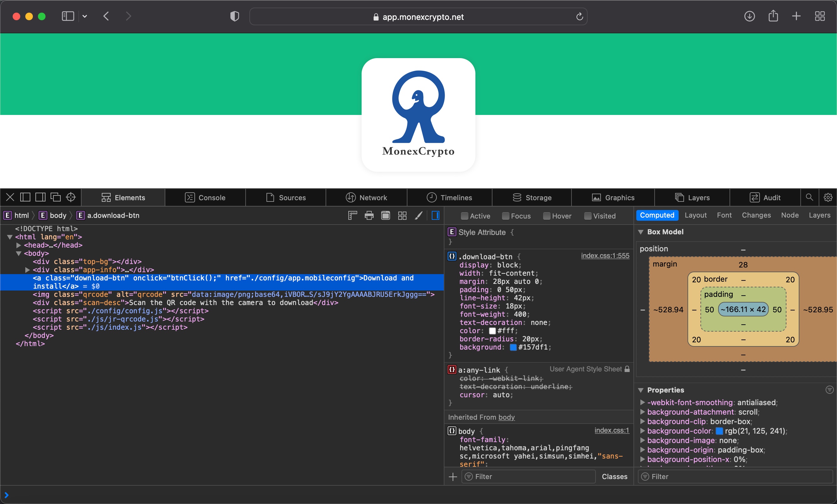Add a new style rule
This screenshot has width=837, height=504.
pos(453,477)
